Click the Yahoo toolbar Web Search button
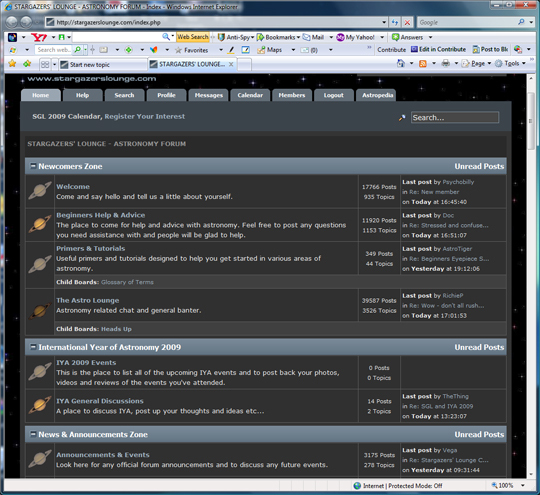The width and height of the screenshot is (540, 495). click(193, 37)
